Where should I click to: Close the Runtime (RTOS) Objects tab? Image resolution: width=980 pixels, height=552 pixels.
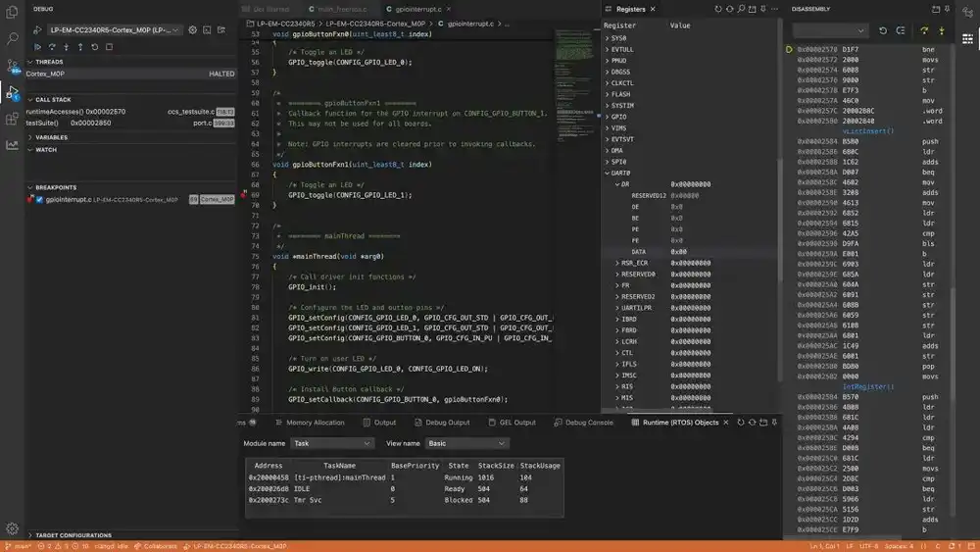click(725, 423)
